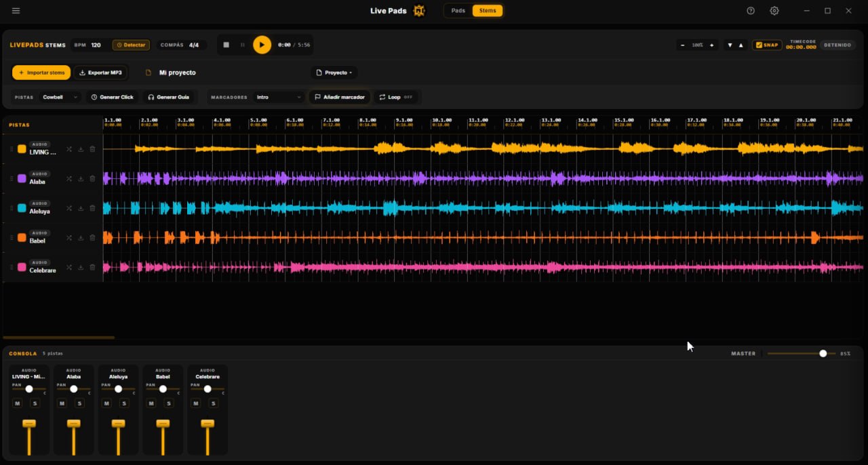Stop playback with the stop button
This screenshot has width=868, height=465.
pos(226,45)
